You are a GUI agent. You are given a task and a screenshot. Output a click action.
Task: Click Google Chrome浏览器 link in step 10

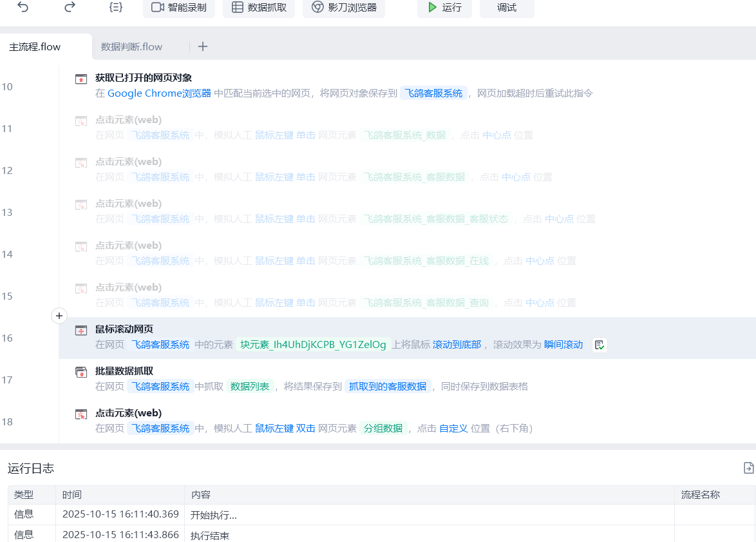tap(159, 93)
